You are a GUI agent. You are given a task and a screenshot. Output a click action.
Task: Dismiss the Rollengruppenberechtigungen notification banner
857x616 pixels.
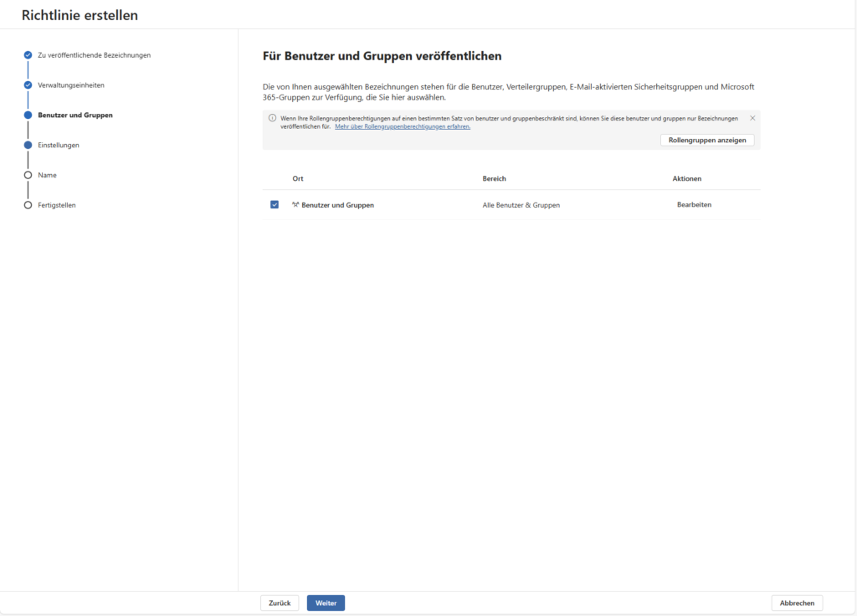pos(751,118)
